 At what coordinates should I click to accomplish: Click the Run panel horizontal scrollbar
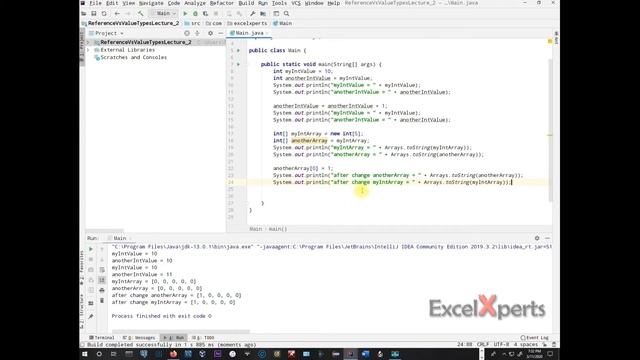180,331
